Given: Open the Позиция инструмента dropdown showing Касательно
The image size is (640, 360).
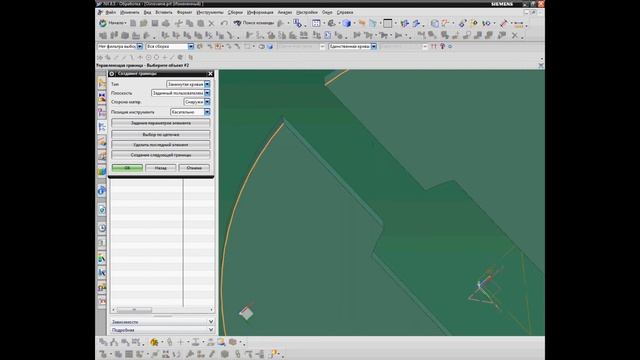Looking at the screenshot, I should point(190,112).
